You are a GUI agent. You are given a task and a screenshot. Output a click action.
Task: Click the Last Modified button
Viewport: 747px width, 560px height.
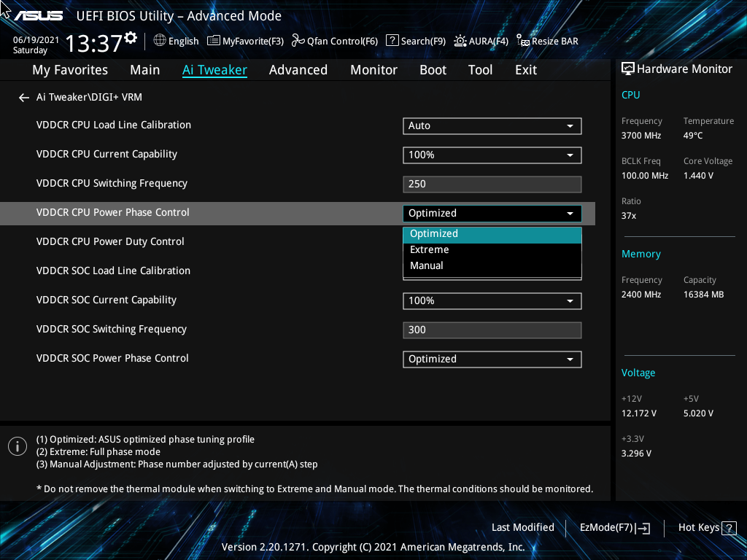pos(523,527)
